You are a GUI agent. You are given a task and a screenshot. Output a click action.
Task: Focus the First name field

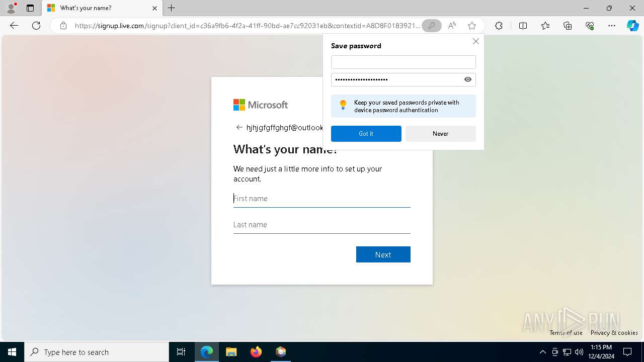pyautogui.click(x=321, y=199)
